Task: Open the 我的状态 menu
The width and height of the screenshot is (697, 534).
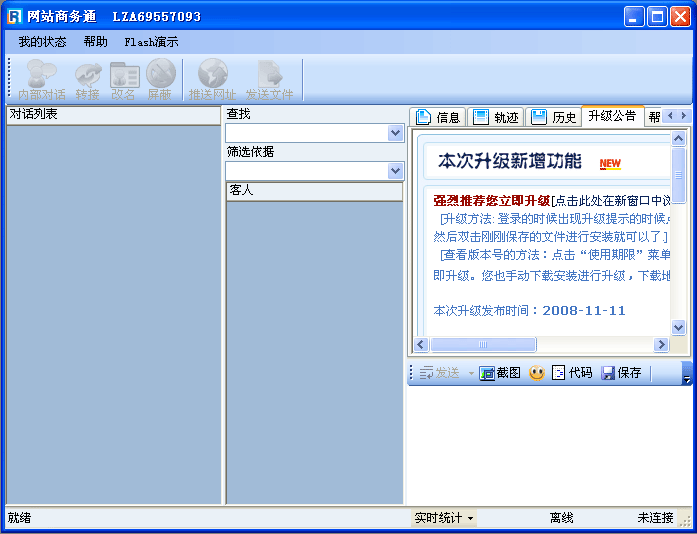Action: pyautogui.click(x=42, y=42)
